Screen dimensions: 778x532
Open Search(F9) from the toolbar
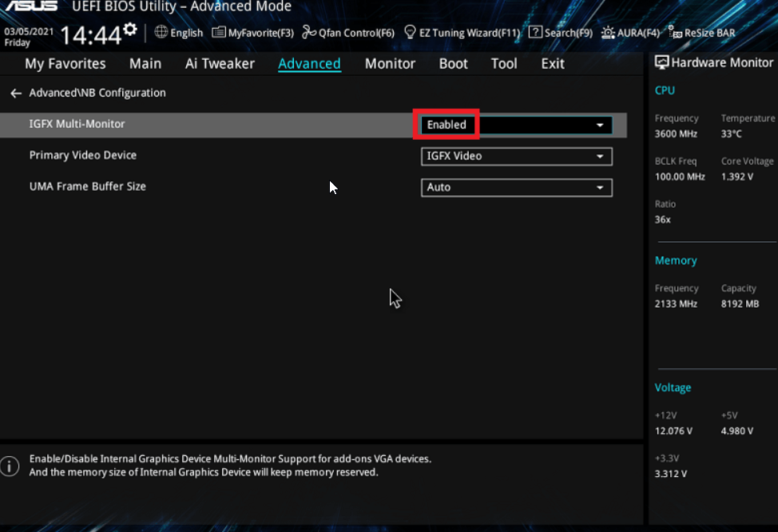tap(560, 33)
